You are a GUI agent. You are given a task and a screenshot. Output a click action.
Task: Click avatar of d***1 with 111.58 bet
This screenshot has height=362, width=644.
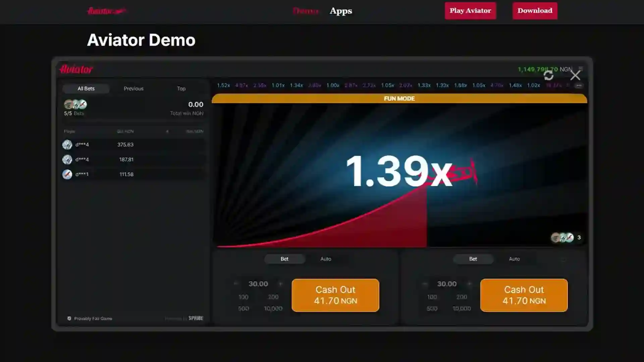[67, 174]
